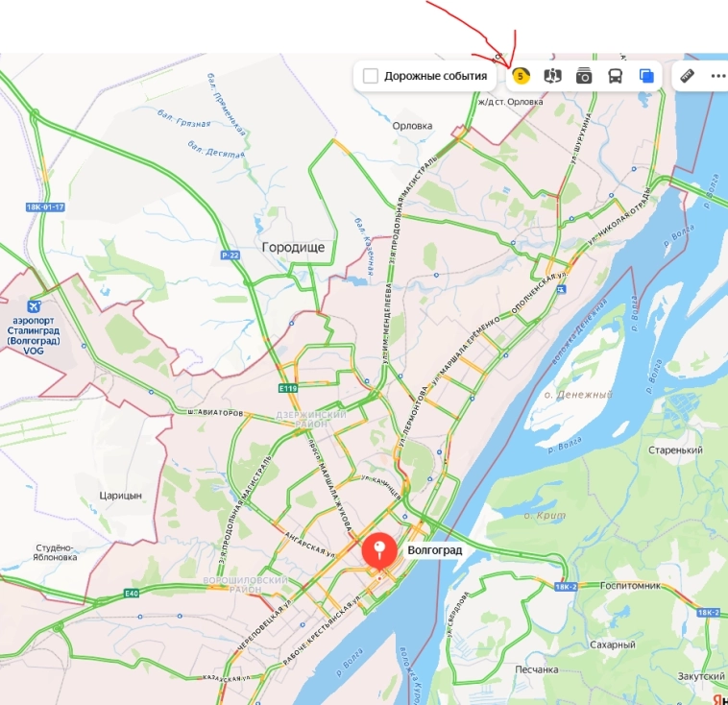728x705 pixels.
Task: Click the E119 green road shield
Action: click(x=288, y=388)
